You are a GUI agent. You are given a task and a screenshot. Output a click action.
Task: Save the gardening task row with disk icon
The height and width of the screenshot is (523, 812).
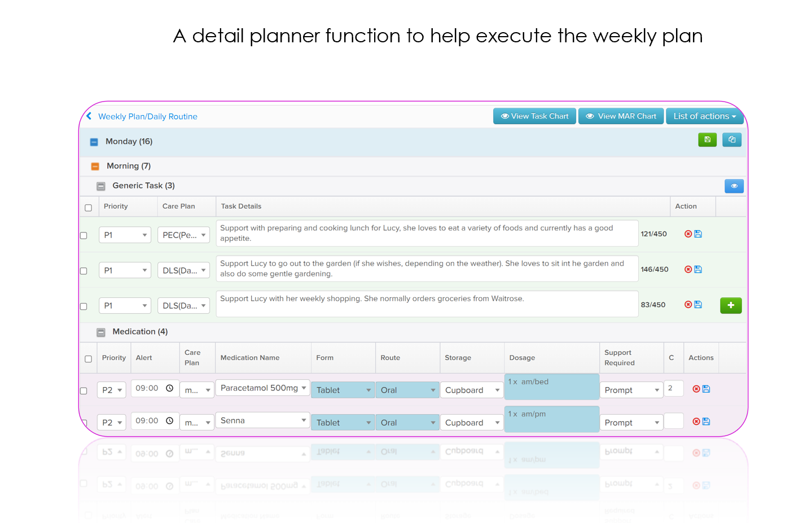pos(698,269)
